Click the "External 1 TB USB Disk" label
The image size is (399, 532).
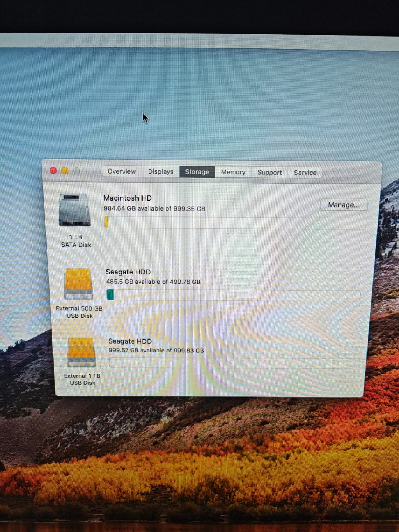82,379
